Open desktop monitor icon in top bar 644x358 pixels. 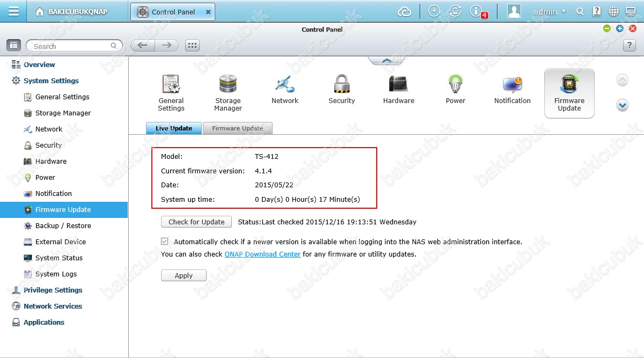point(630,11)
